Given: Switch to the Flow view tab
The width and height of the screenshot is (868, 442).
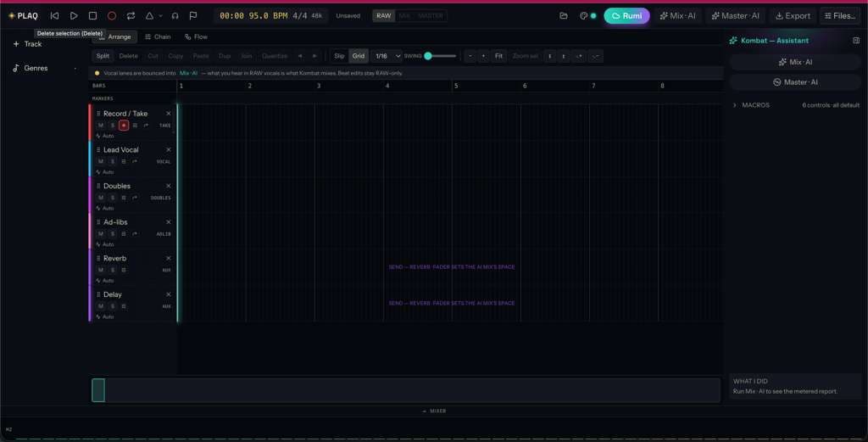Looking at the screenshot, I should pos(196,37).
